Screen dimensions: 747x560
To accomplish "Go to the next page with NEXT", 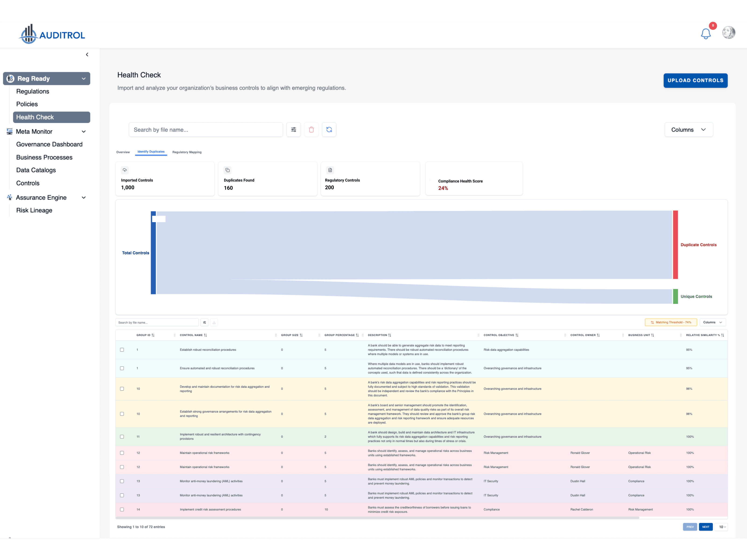I will pyautogui.click(x=705, y=527).
